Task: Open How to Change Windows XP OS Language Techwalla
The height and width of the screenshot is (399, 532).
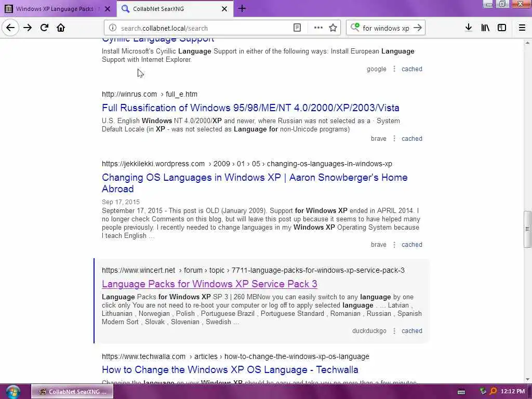Action: click(x=230, y=369)
